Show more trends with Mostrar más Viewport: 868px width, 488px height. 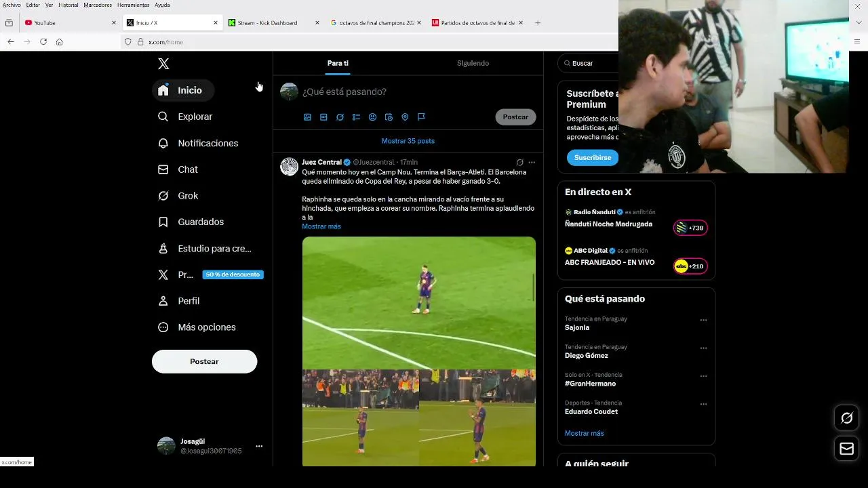[x=584, y=433]
